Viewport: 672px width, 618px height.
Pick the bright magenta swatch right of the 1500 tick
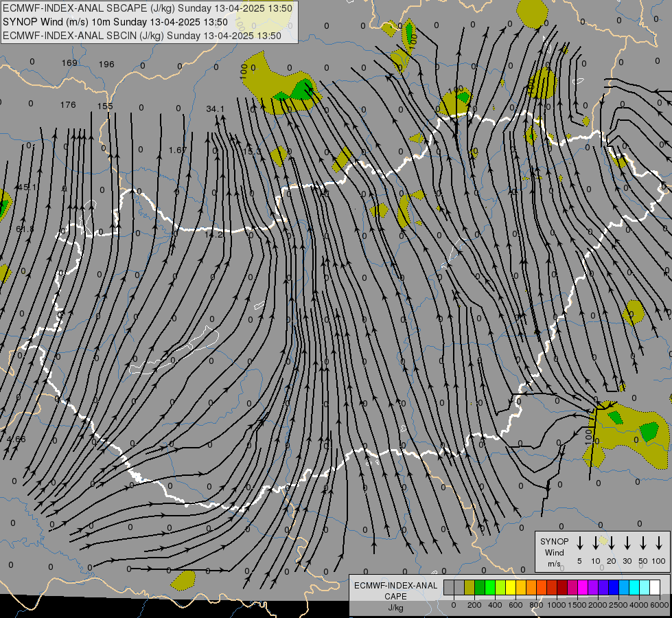[583, 588]
